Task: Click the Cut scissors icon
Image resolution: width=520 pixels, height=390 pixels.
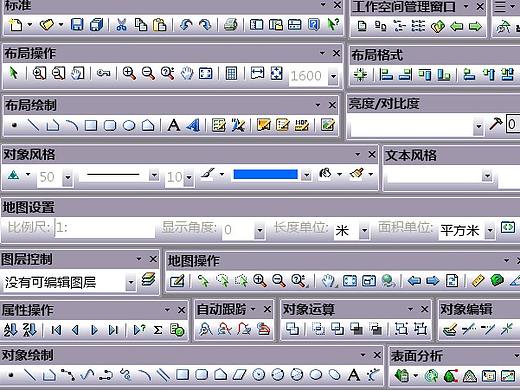Action: pyautogui.click(x=121, y=25)
